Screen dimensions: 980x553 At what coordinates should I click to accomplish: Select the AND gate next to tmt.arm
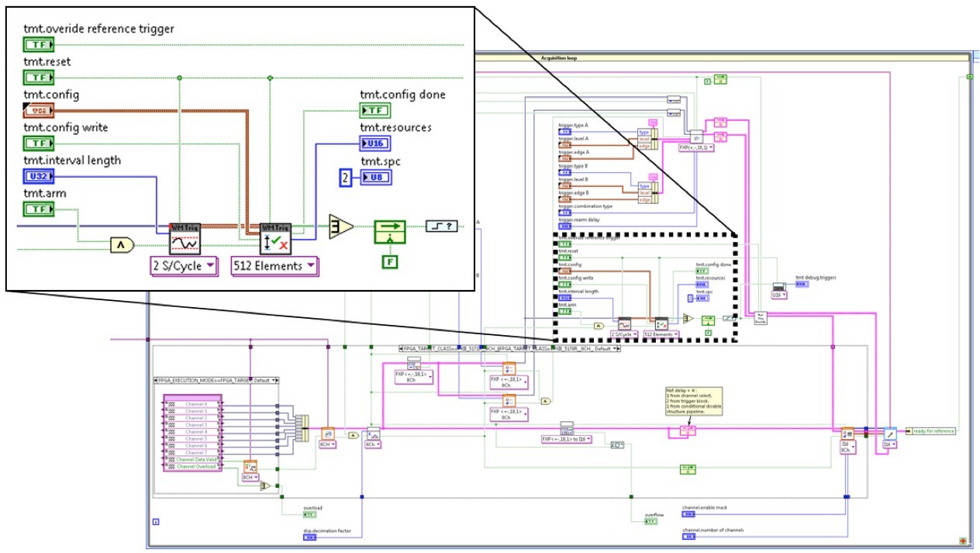(x=120, y=245)
